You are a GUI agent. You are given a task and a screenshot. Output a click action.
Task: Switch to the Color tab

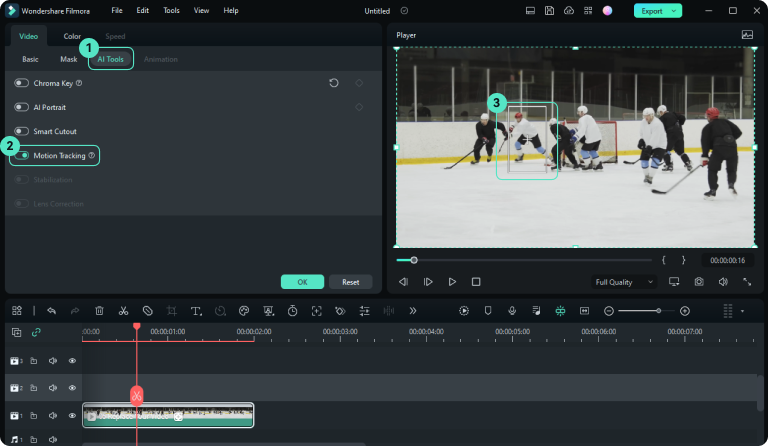72,36
